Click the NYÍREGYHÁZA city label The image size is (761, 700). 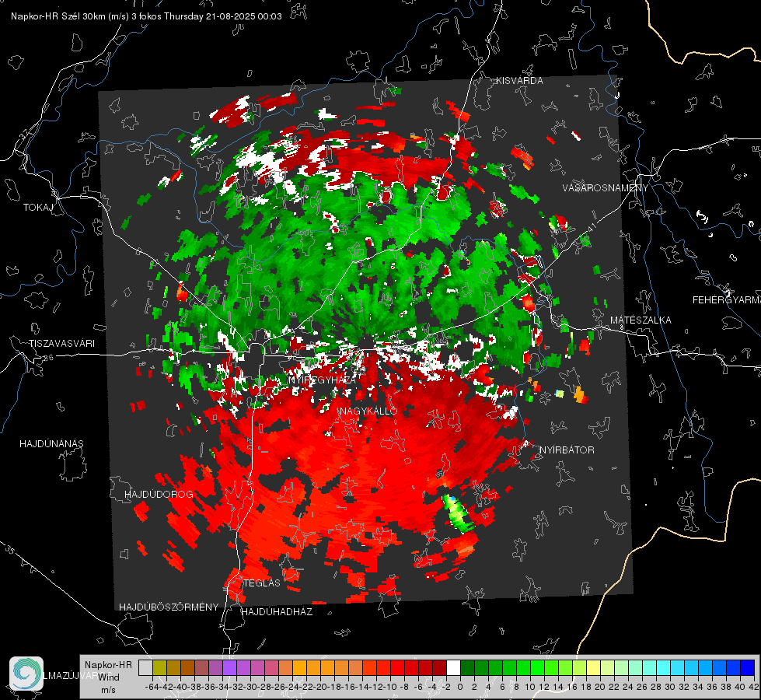click(322, 380)
